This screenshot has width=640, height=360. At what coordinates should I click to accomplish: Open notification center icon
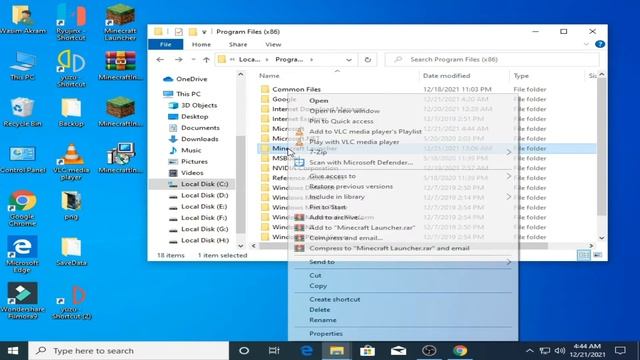[x=620, y=351]
